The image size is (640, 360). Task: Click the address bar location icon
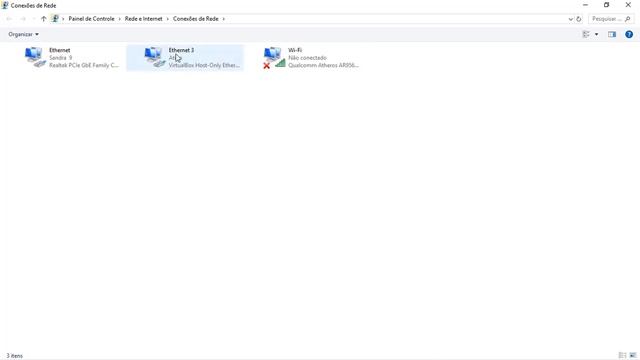[55, 19]
